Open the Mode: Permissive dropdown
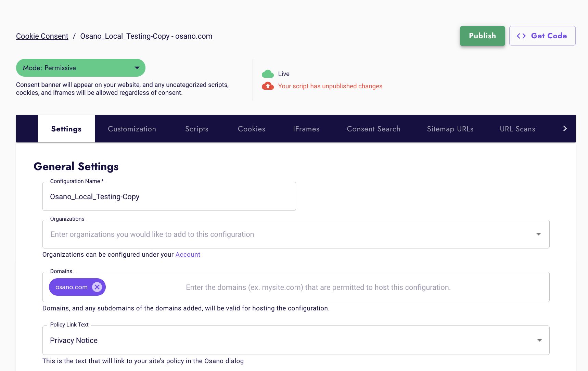The width and height of the screenshot is (588, 371). pyautogui.click(x=81, y=68)
